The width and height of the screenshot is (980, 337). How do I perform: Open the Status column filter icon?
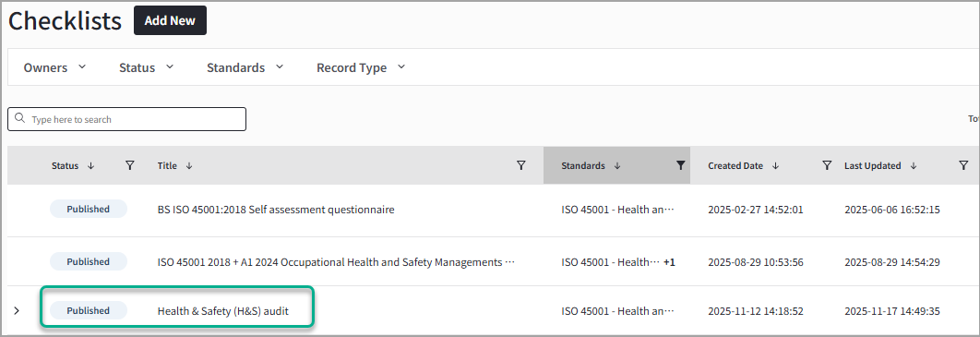click(130, 165)
